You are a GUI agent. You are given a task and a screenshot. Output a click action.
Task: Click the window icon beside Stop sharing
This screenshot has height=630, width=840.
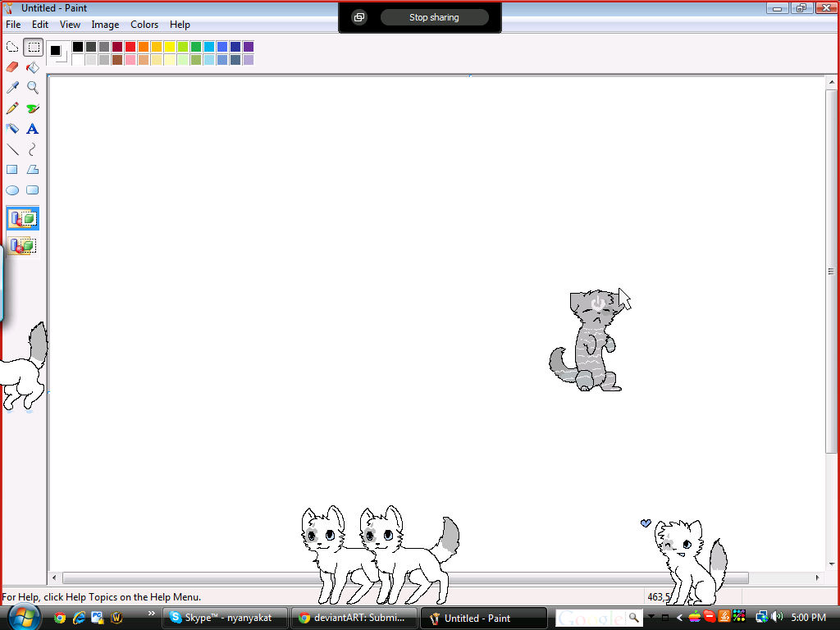click(x=359, y=17)
